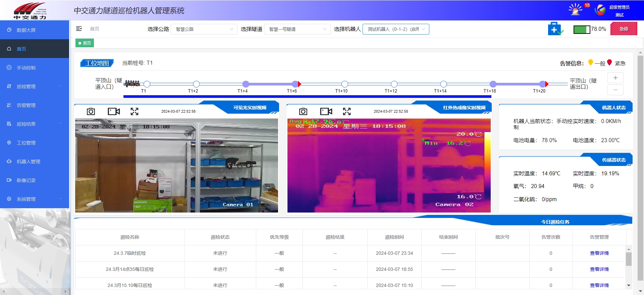Click station marker T1 on map
The width and height of the screenshot is (644, 295).
point(147,84)
